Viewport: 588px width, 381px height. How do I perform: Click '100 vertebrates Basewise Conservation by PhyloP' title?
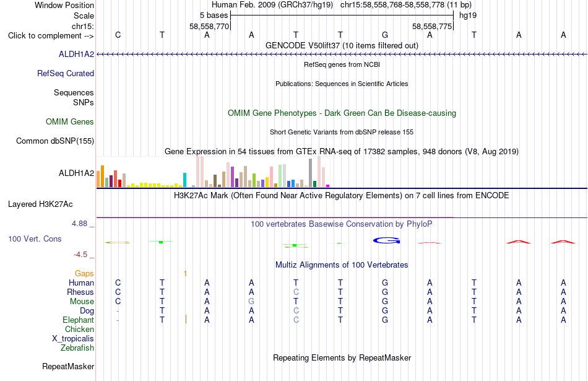click(342, 224)
